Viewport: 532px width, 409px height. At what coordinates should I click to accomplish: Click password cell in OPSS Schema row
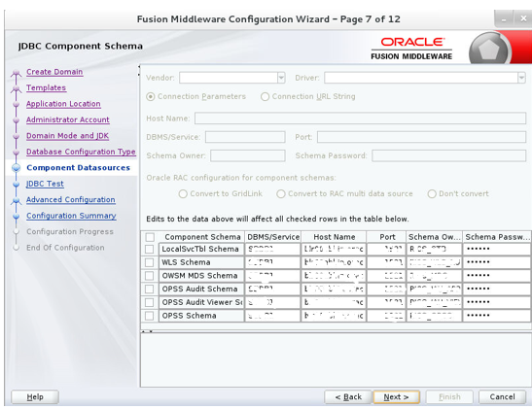(x=497, y=316)
